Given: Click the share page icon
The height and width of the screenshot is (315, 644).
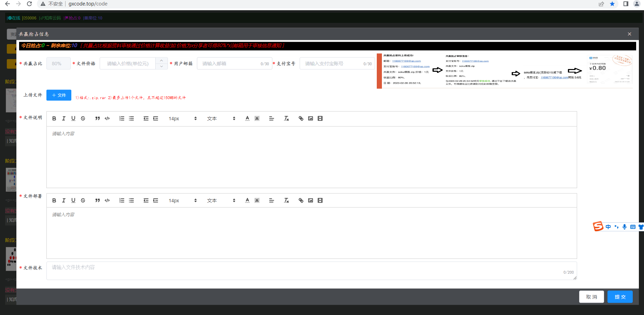Looking at the screenshot, I should (601, 4).
